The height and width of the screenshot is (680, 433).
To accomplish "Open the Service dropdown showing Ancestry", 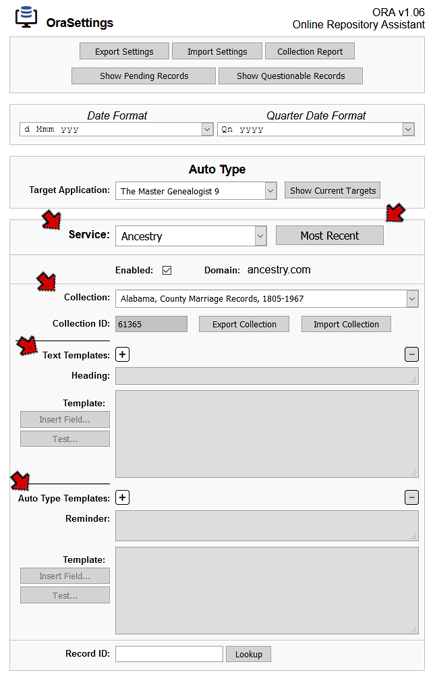I will point(191,236).
